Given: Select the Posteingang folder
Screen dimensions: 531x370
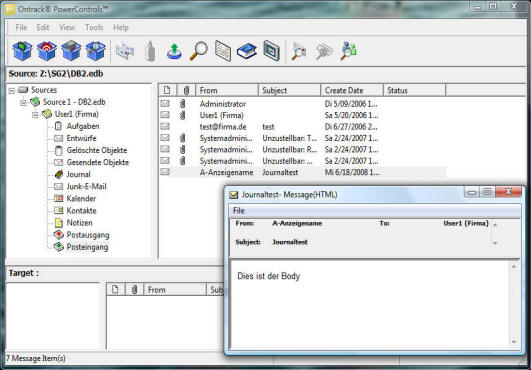Looking at the screenshot, I should point(87,247).
